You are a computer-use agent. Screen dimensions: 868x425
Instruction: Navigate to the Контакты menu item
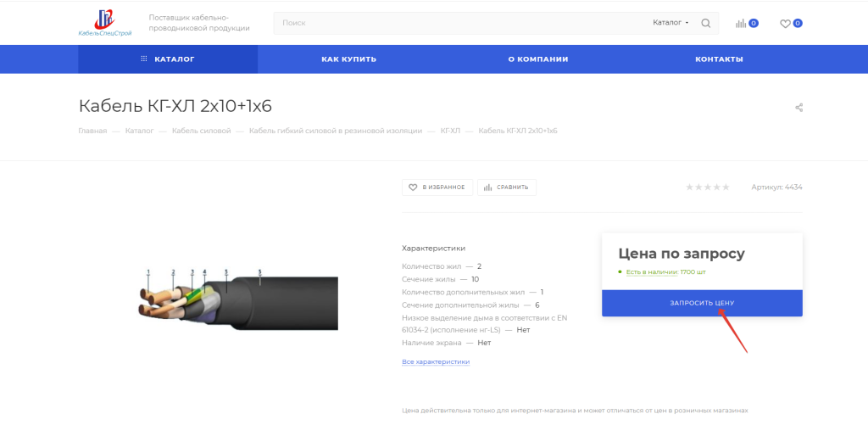coord(719,59)
